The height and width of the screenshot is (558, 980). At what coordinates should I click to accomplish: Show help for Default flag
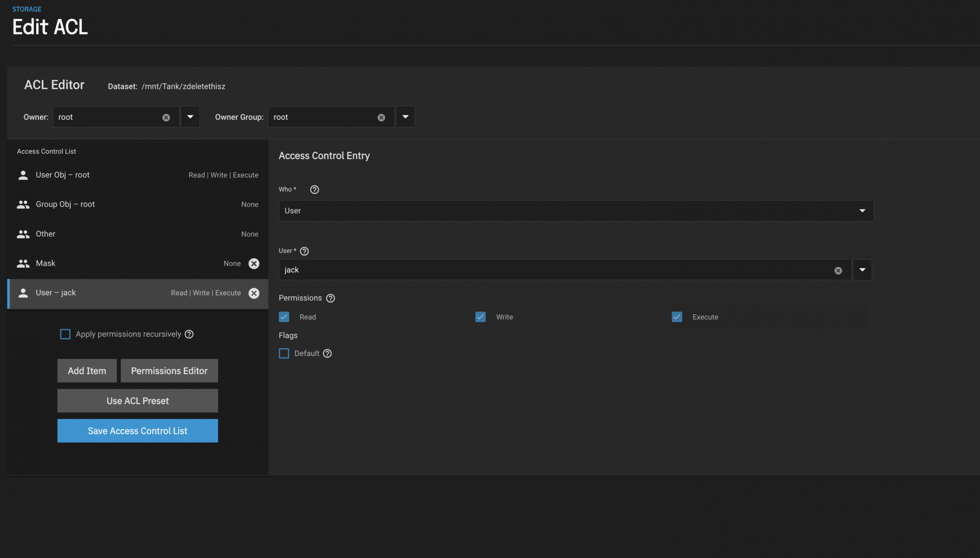click(327, 353)
